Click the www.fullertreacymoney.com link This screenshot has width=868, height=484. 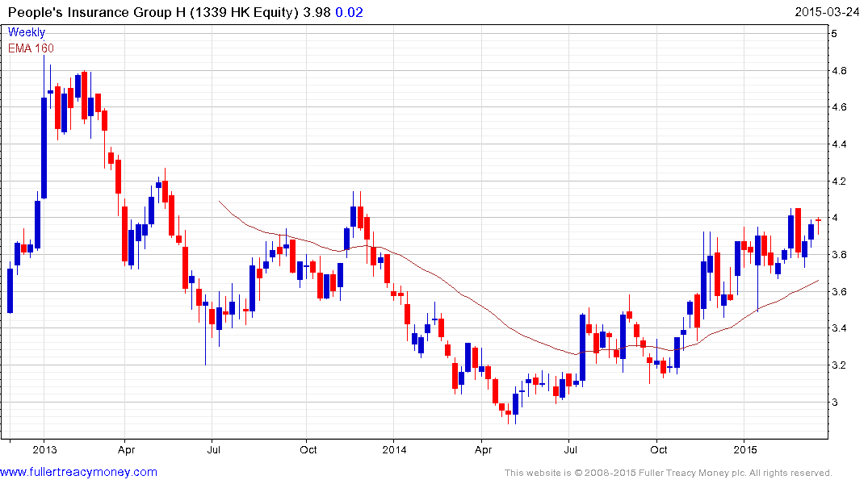tap(78, 472)
